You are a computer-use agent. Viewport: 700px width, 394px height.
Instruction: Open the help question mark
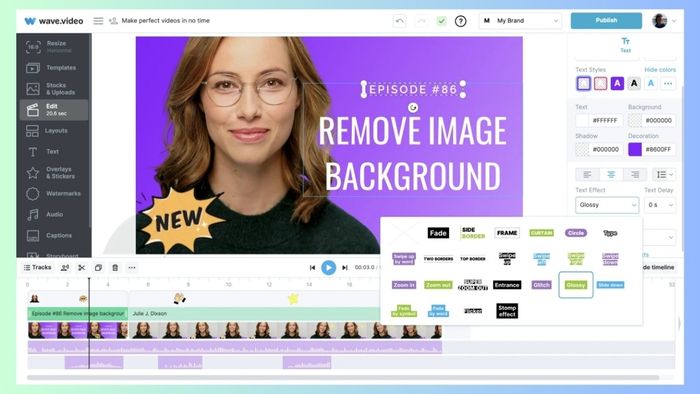[460, 21]
